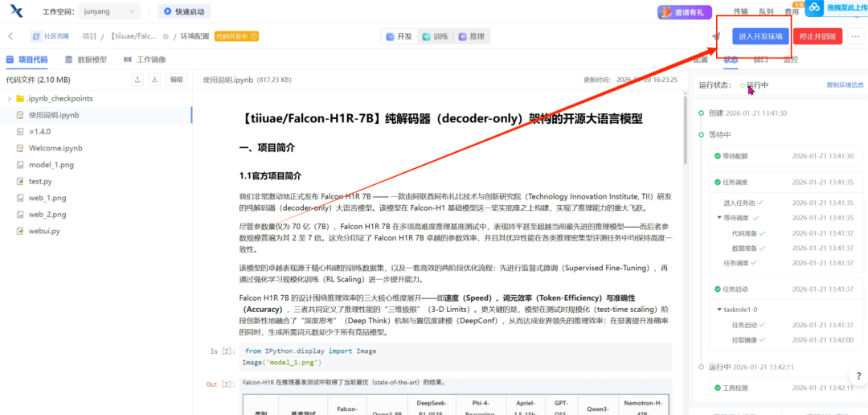Switch to the 项目代码 tab
The width and height of the screenshot is (868, 415).
27,60
